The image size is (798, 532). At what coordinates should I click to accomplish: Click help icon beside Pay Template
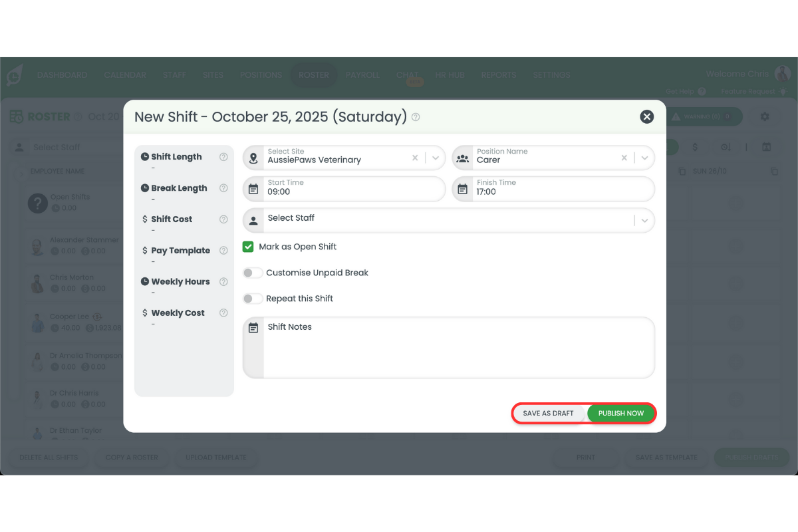[223, 251]
